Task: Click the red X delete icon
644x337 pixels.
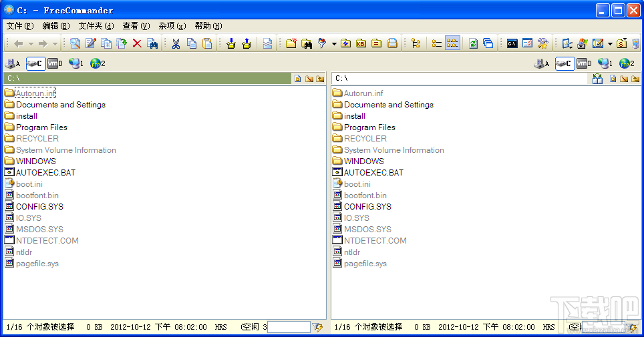Action: click(137, 43)
